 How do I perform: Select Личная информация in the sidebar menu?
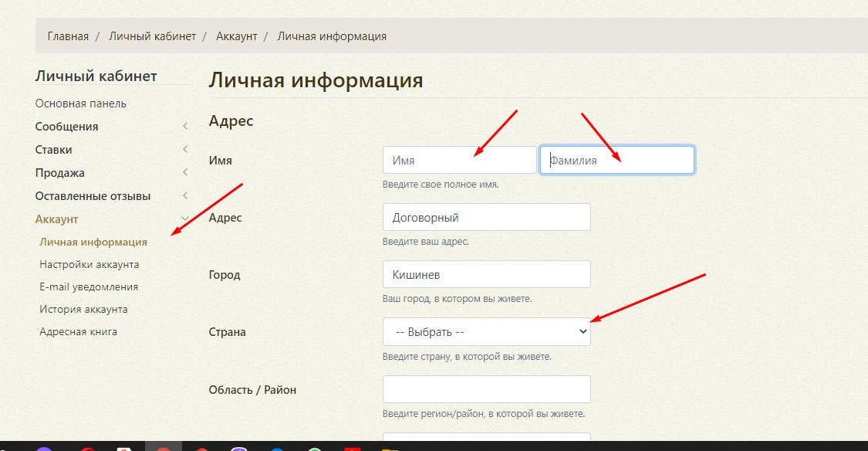(x=93, y=242)
